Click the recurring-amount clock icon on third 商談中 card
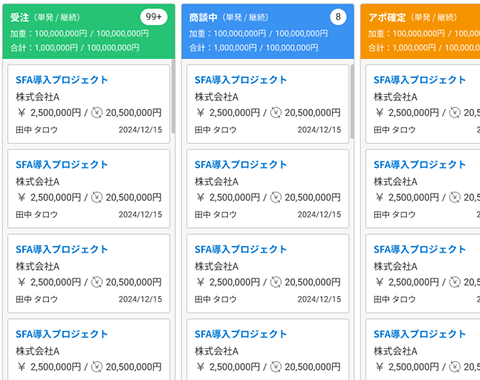480x380 pixels. 276,282
